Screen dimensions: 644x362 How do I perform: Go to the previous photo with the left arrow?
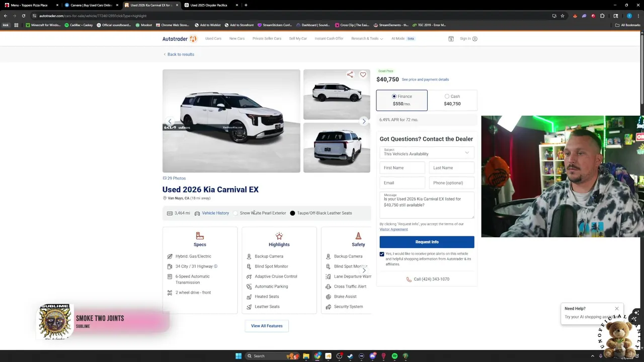coord(170,121)
